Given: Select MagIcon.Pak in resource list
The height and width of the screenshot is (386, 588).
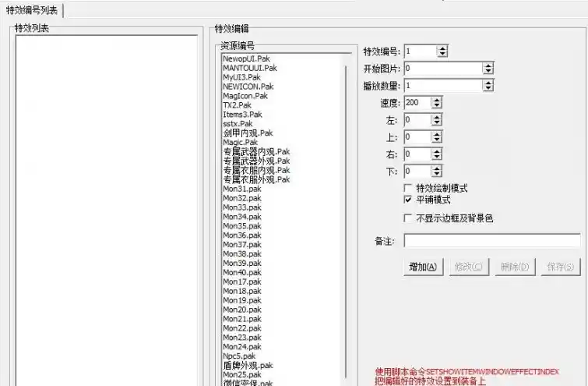Looking at the screenshot, I should (x=245, y=96).
